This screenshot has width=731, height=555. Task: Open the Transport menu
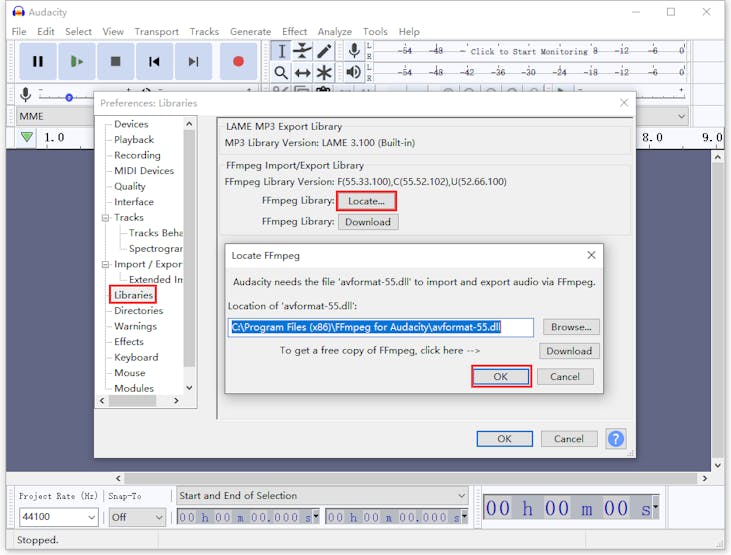[157, 32]
